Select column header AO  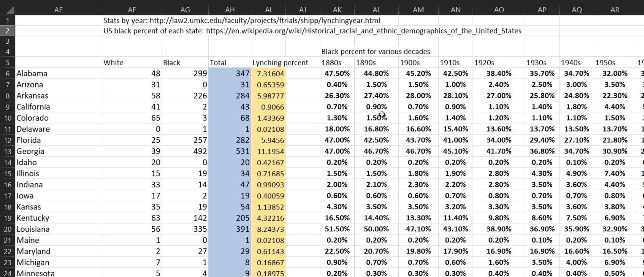tap(499, 10)
